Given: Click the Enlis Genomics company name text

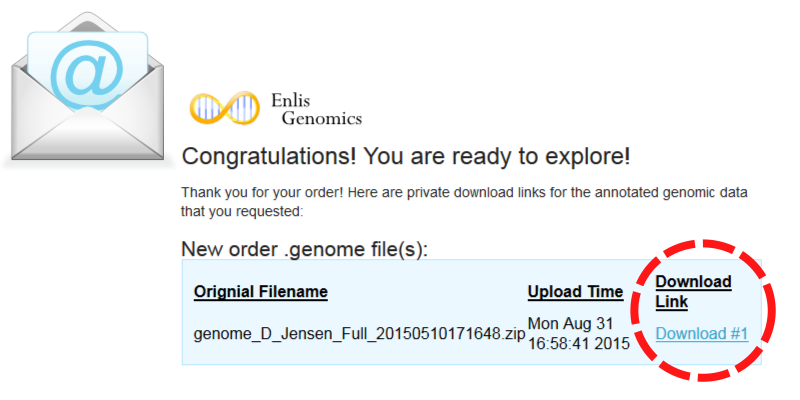Looking at the screenshot, I should (316, 109).
